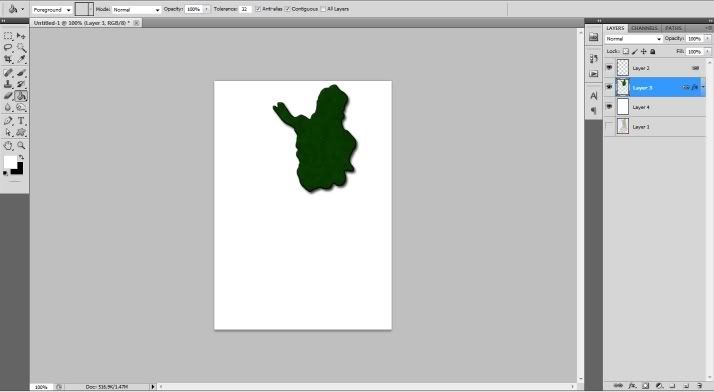Reset default foreground and background colors
The width and height of the screenshot is (714, 392).
(5, 173)
